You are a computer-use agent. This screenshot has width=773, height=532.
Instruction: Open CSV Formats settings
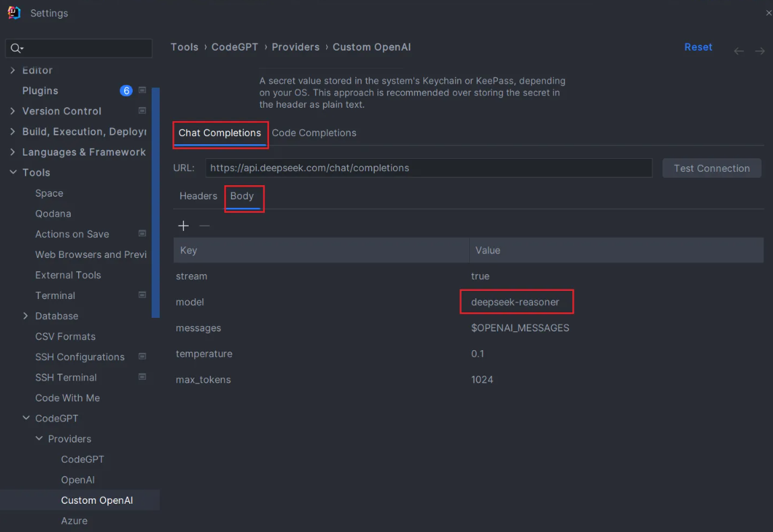[65, 337]
